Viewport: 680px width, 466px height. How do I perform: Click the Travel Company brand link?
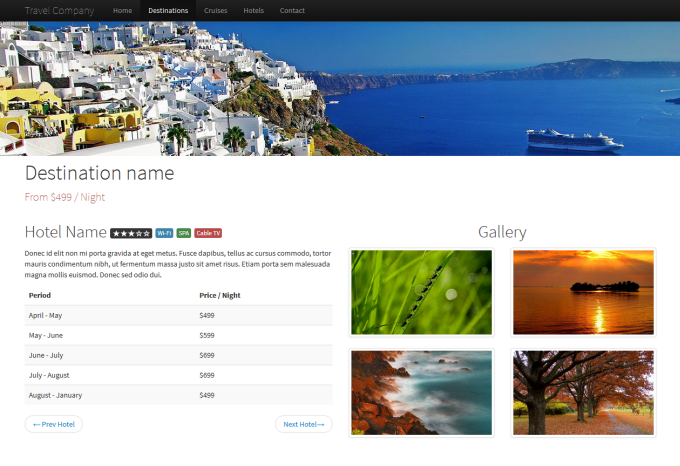coord(59,10)
